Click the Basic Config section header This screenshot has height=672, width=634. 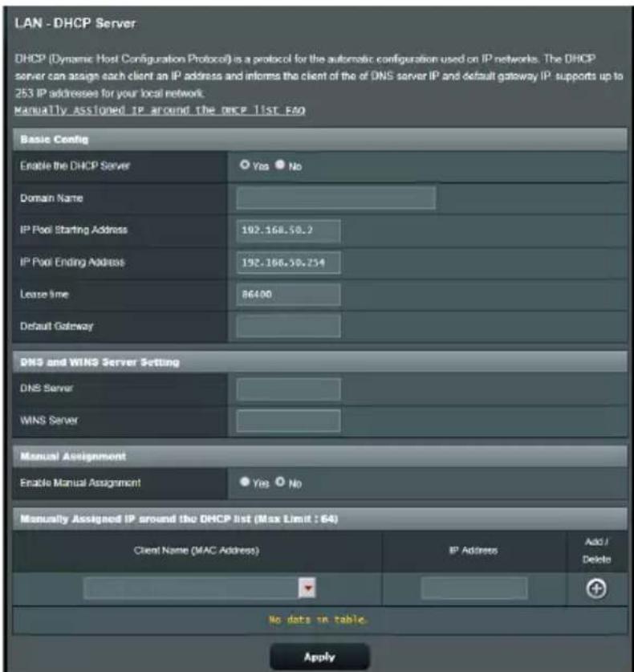coord(320,139)
